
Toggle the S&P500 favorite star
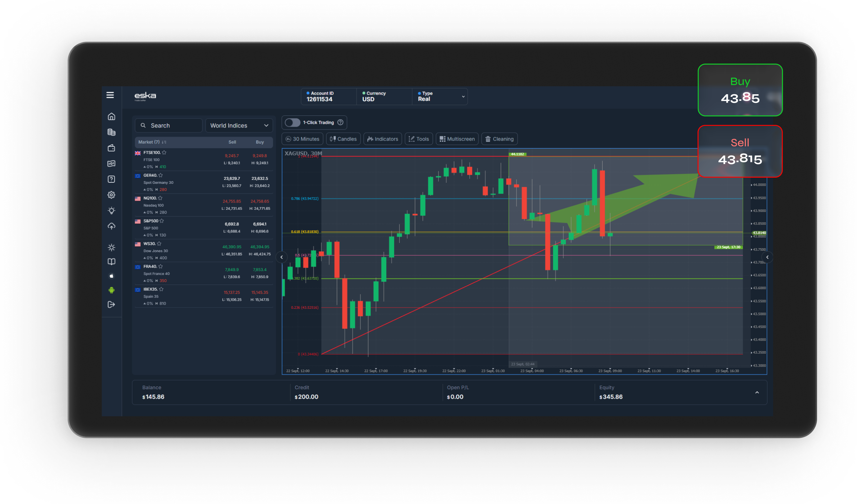[162, 221]
